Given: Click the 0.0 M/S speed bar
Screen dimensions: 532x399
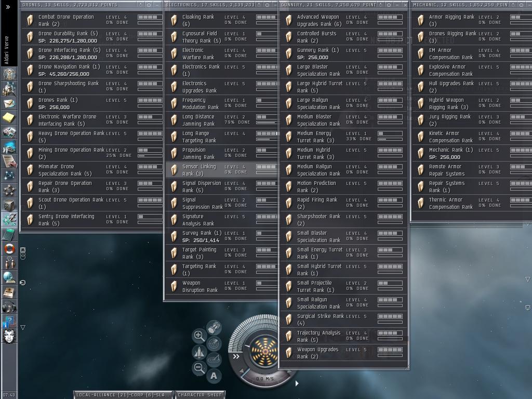Looking at the screenshot, I should [264, 379].
